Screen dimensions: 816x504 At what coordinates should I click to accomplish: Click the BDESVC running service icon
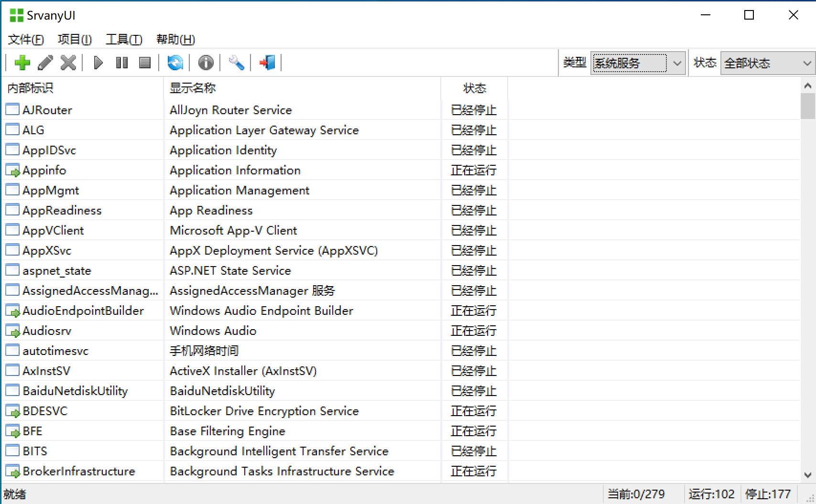[12, 411]
